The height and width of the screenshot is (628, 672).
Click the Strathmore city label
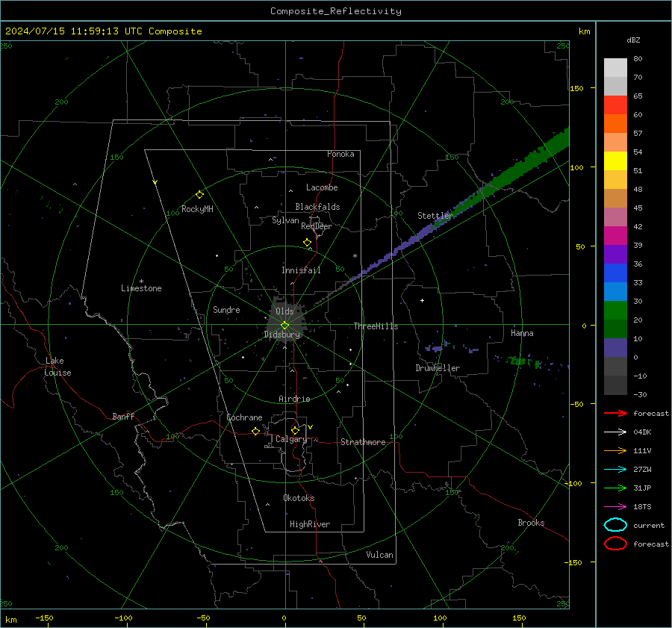tap(363, 442)
